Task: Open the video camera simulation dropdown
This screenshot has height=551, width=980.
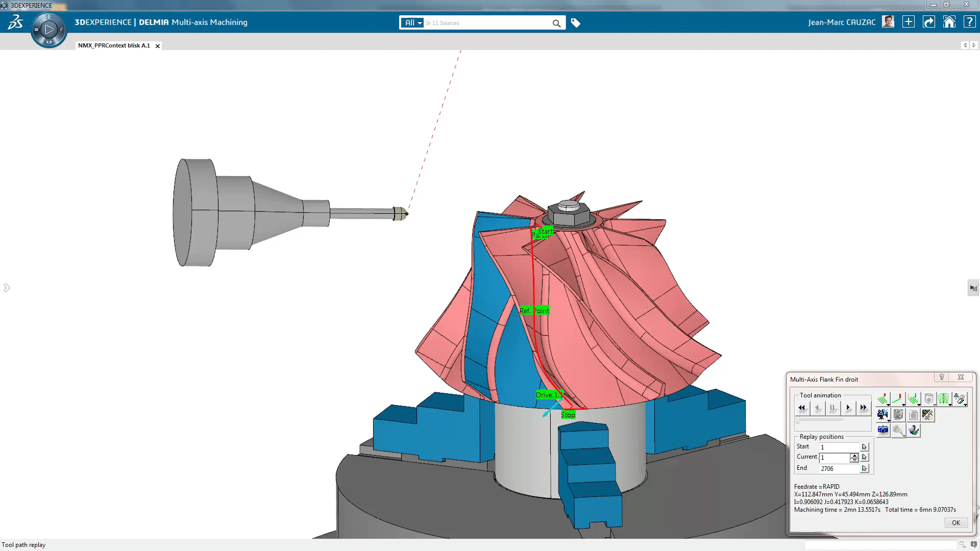Action: pos(883,415)
